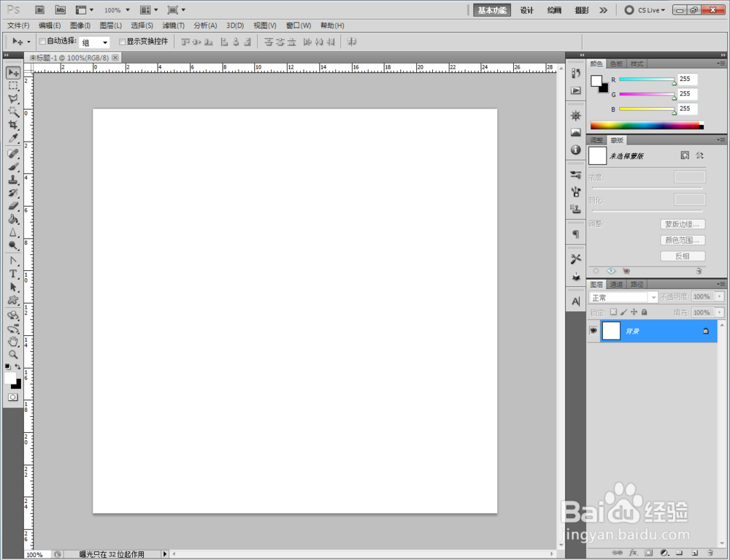Click the 颜色范围... button
The height and width of the screenshot is (560, 730).
(683, 240)
